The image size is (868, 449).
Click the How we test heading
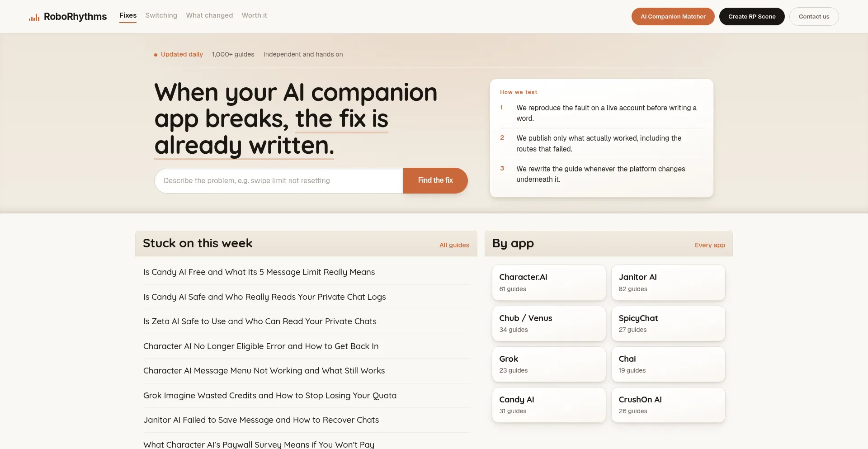[x=519, y=92]
